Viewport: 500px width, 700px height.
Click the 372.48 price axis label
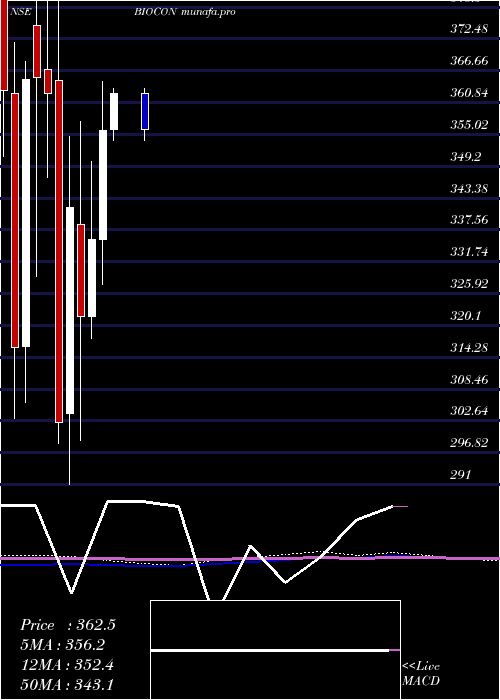coord(469,29)
